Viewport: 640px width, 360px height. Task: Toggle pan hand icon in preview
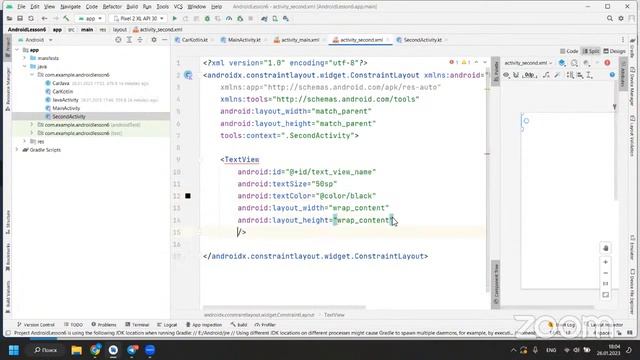click(606, 248)
